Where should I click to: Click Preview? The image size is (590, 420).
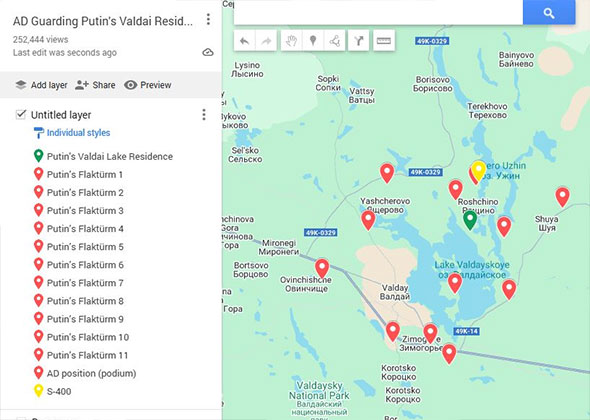[148, 85]
